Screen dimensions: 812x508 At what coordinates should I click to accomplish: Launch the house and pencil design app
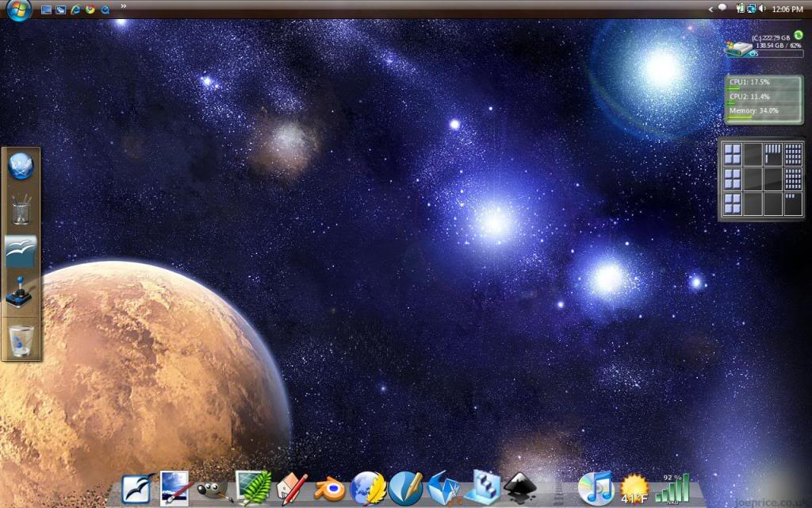click(x=291, y=489)
